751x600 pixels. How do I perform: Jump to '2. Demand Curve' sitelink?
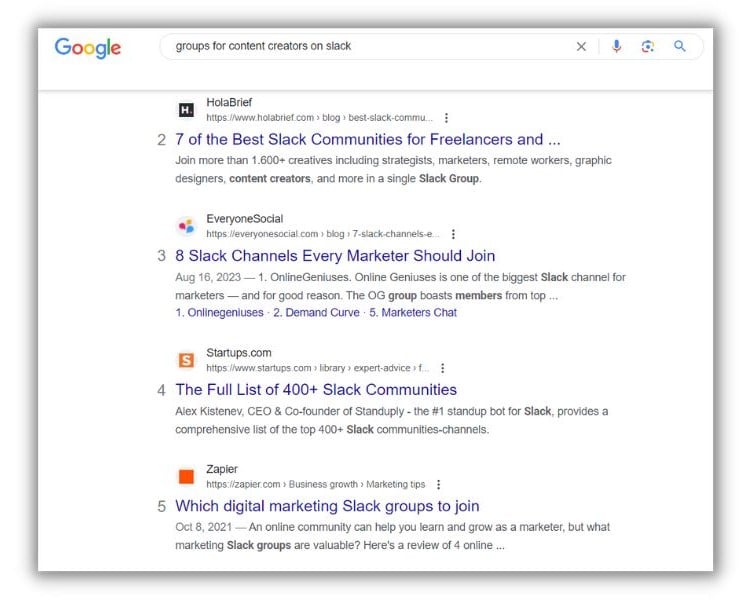click(316, 313)
